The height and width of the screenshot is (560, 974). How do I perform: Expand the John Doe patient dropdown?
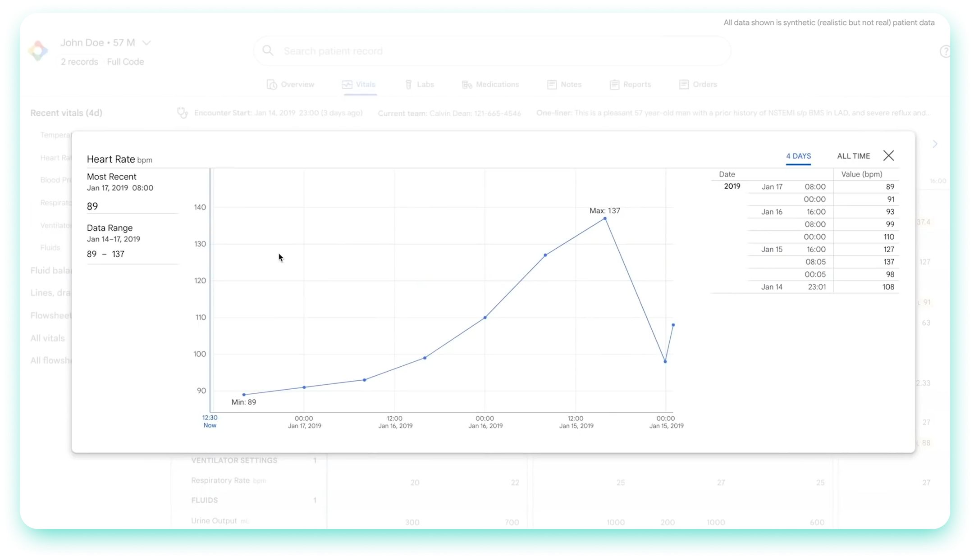pyautogui.click(x=146, y=43)
